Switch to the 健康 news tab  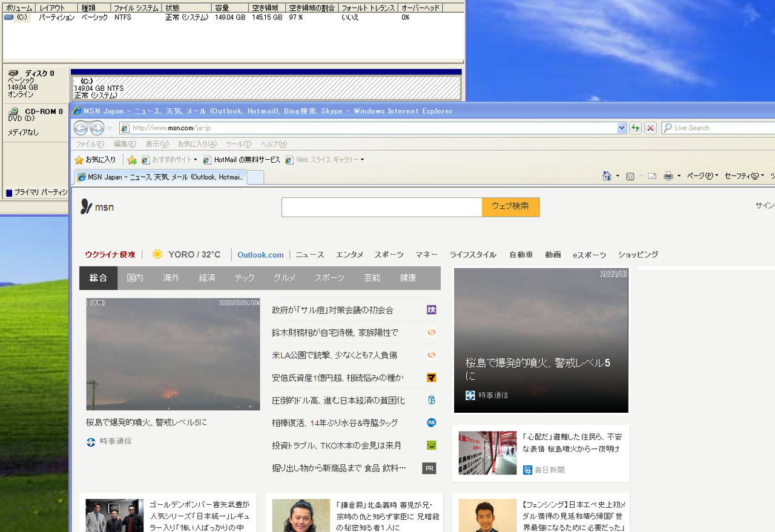pos(408,278)
